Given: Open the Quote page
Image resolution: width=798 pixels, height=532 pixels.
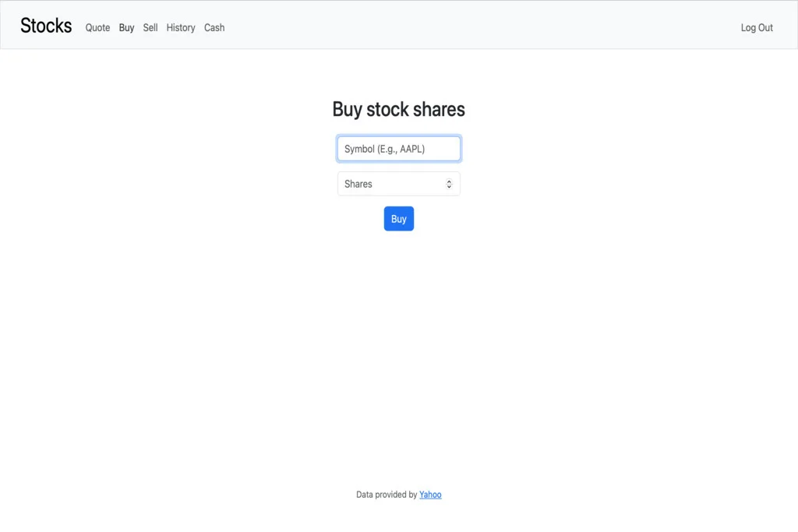Looking at the screenshot, I should pyautogui.click(x=97, y=27).
